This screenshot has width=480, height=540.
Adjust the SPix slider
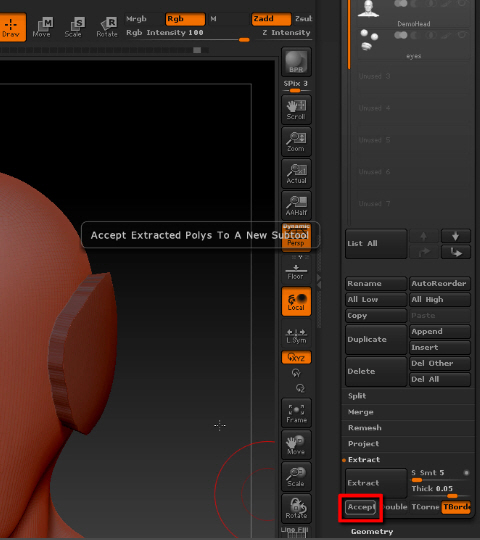[296, 86]
